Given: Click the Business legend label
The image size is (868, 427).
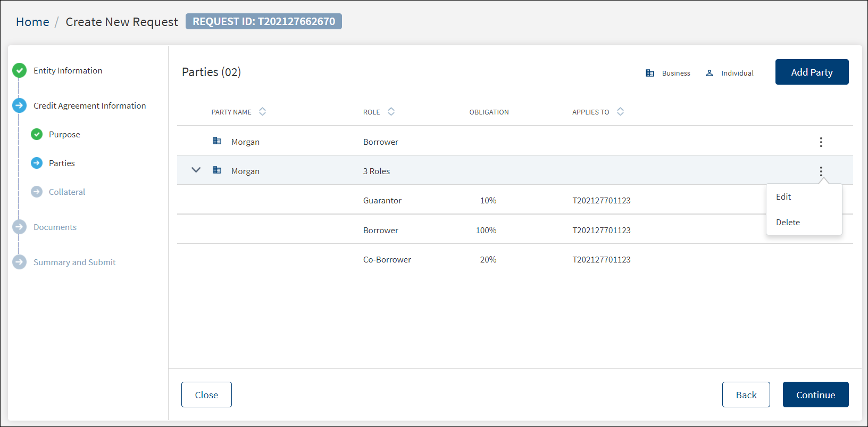Looking at the screenshot, I should 676,73.
